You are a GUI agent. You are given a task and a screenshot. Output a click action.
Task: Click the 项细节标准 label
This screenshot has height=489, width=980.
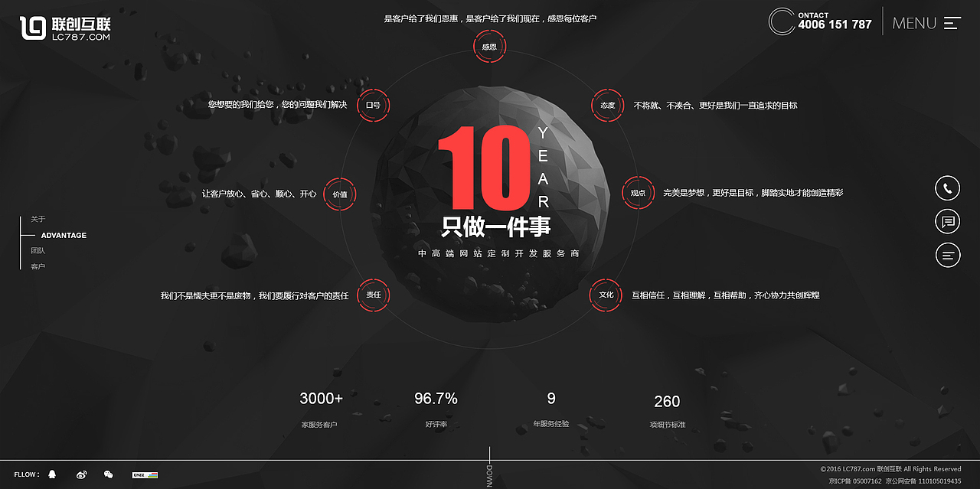pyautogui.click(x=668, y=425)
